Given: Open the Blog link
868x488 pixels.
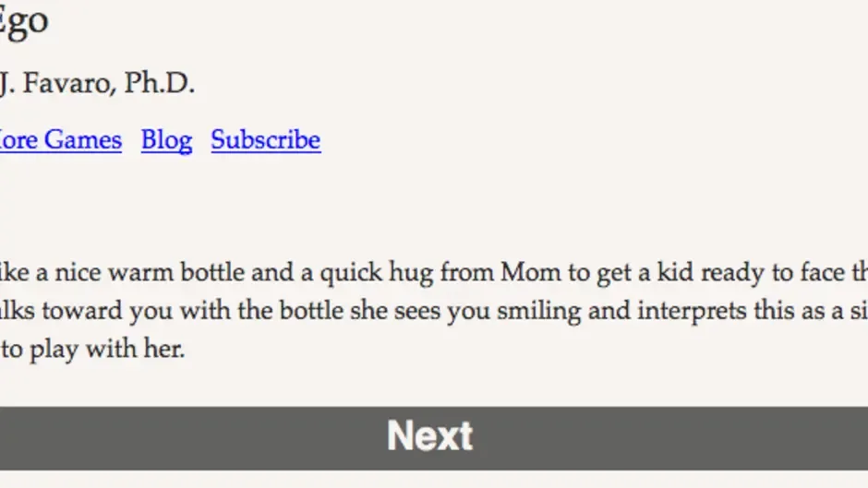Looking at the screenshot, I should coord(166,140).
